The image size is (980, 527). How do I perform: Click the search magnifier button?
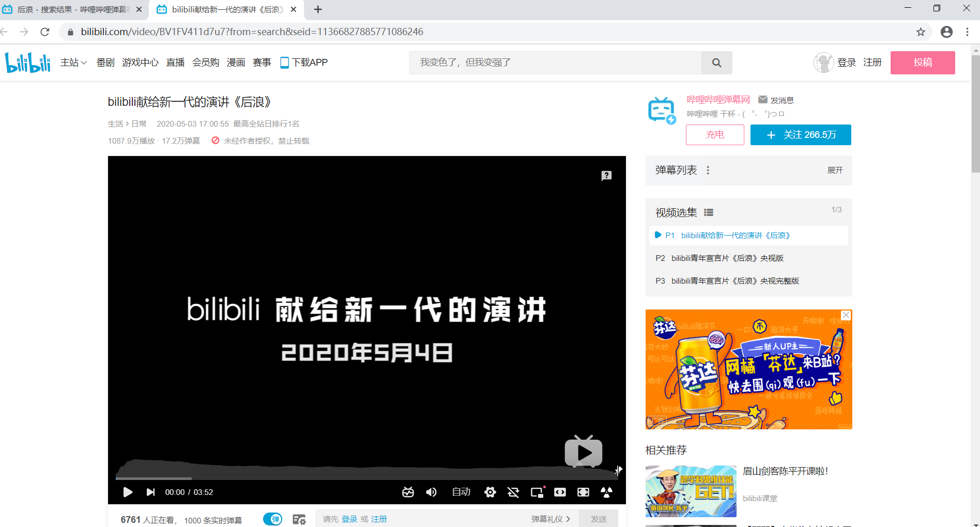[716, 63]
